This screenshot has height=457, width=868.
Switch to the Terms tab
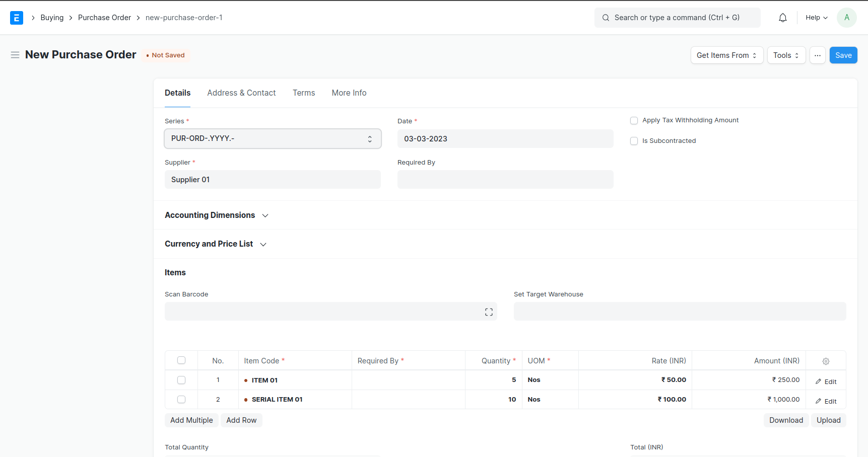click(303, 93)
